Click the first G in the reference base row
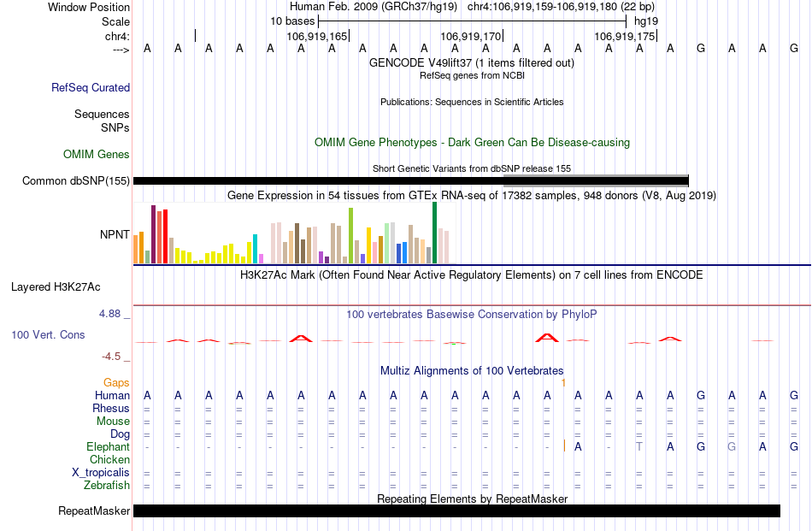Viewport: 812px width, 531px height. pos(701,48)
